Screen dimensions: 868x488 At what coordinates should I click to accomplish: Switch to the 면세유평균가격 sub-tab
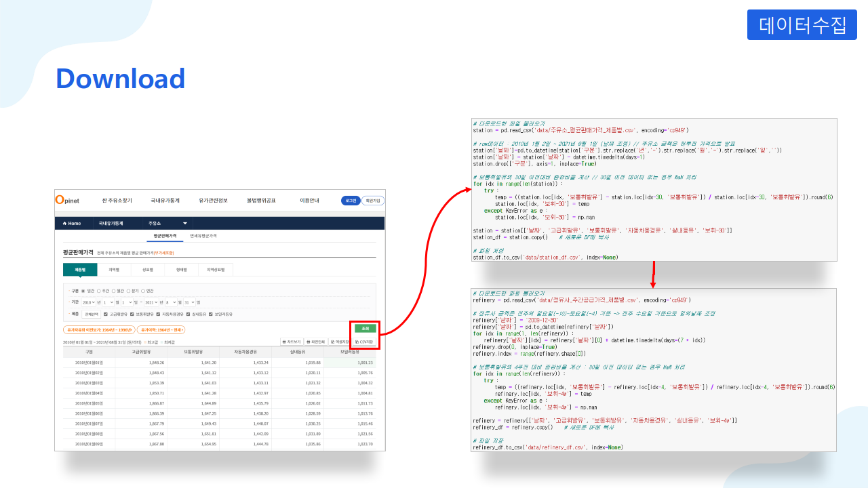pyautogui.click(x=203, y=236)
